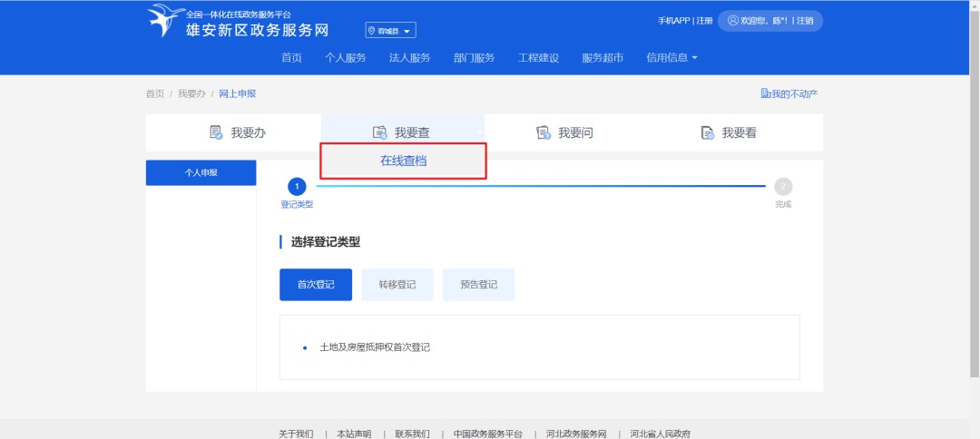Click the 选择登记类型 heading
This screenshot has width=980, height=439.
(326, 242)
